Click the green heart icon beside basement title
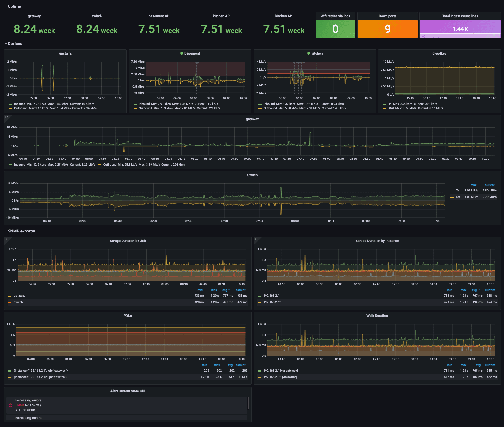 point(182,53)
